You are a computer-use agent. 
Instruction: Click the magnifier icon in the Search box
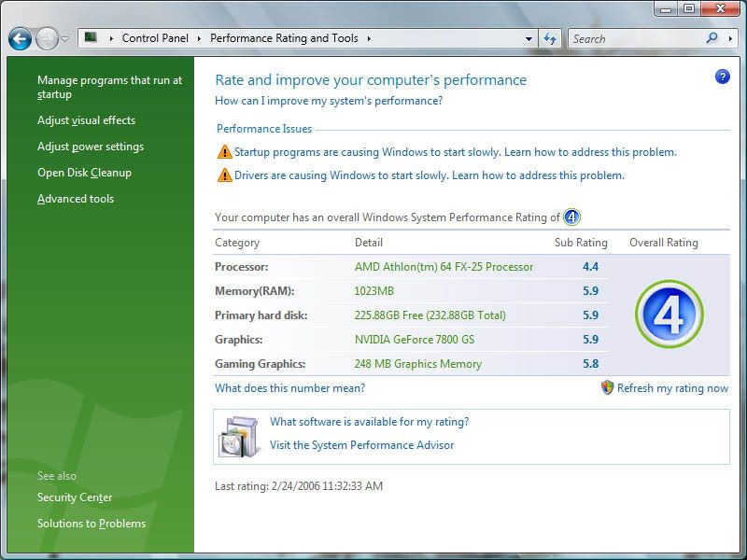point(712,38)
